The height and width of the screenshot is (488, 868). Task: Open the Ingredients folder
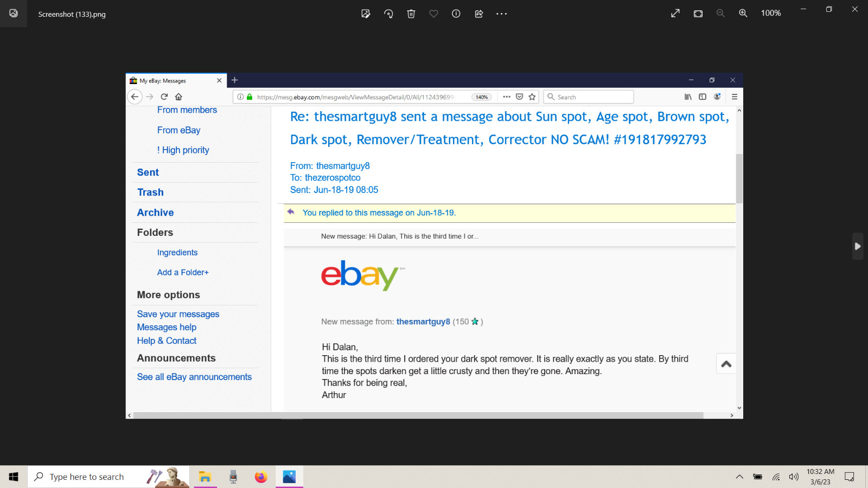(x=177, y=253)
